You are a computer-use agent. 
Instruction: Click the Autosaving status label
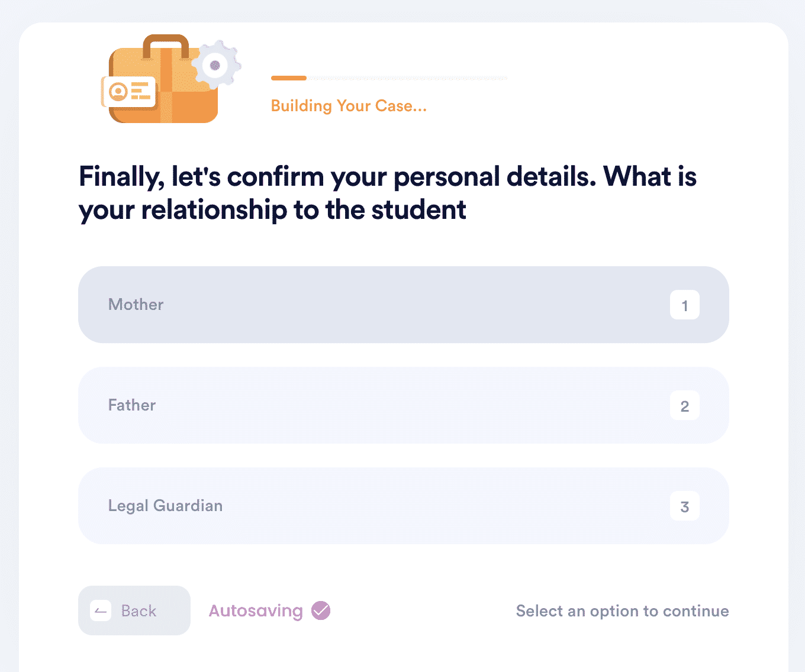tap(256, 610)
